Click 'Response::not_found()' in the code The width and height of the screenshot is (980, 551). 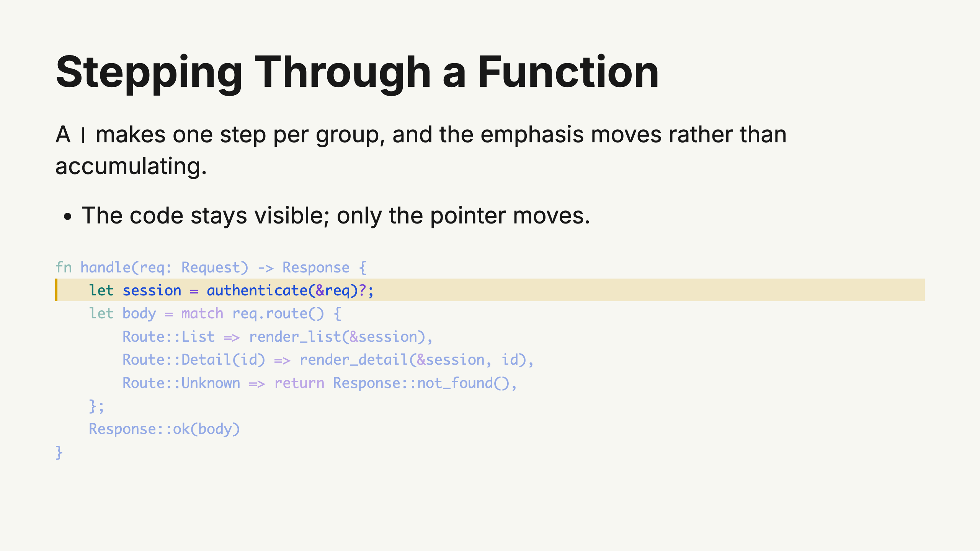pos(421,383)
